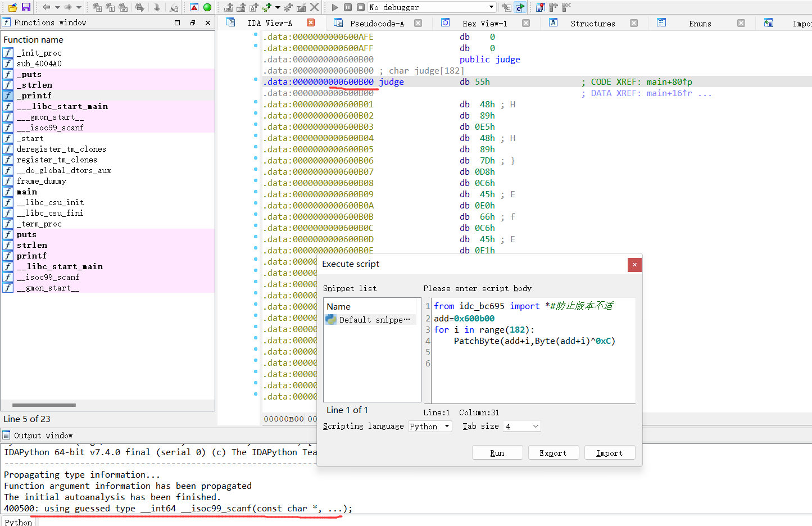Save the database with the floppy icon
Screen dimensions: 812x526
pos(26,7)
